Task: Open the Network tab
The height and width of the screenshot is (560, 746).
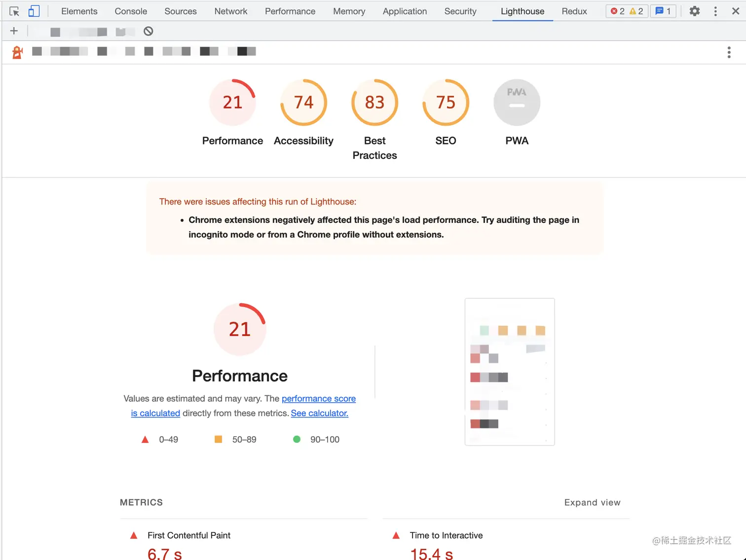Action: tap(231, 11)
